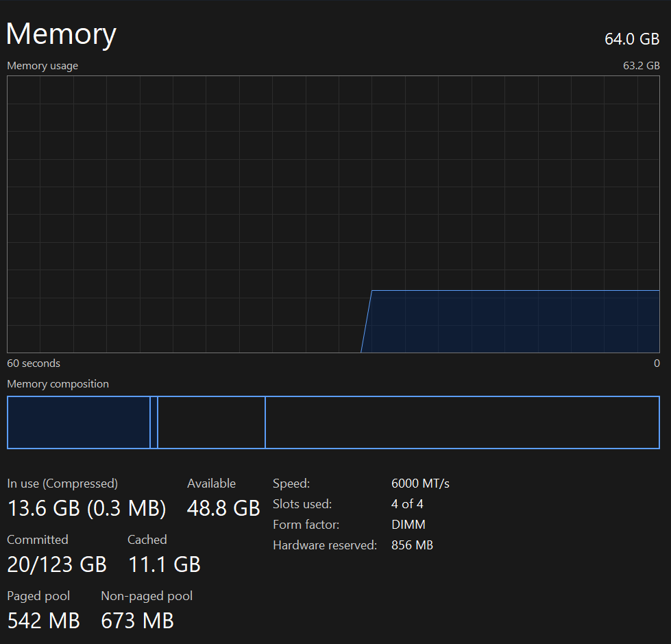671x644 pixels.
Task: Click the In use (Compressed) label
Action: click(x=62, y=484)
